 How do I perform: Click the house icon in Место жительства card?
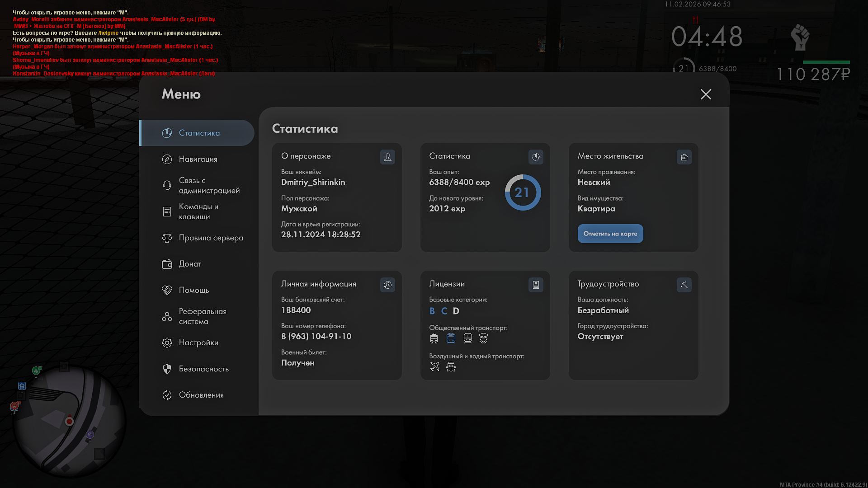tap(684, 157)
